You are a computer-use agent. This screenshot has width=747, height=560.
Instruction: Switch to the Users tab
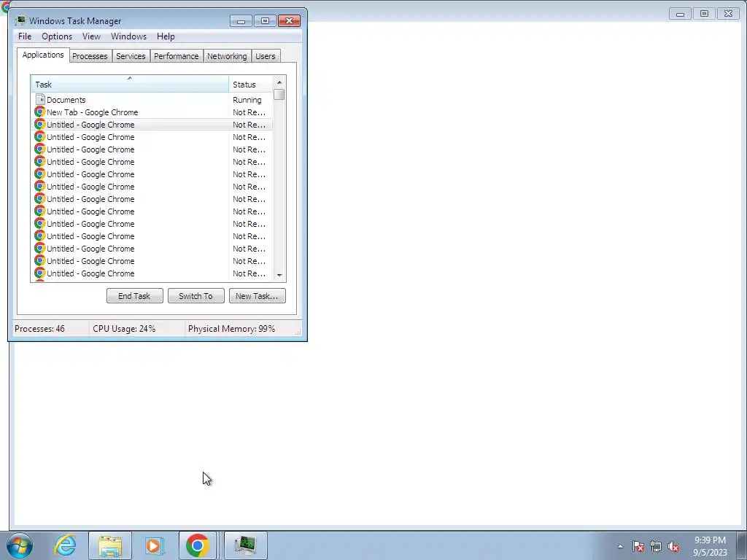[266, 56]
